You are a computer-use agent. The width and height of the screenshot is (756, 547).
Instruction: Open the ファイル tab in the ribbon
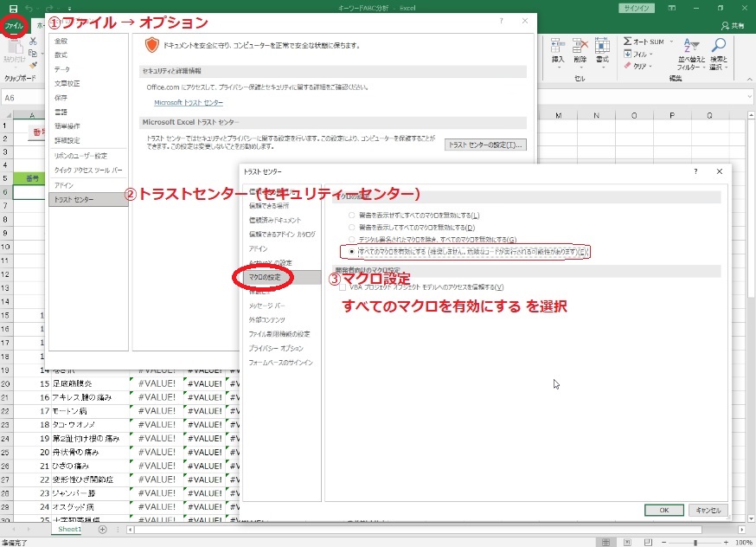pyautogui.click(x=14, y=26)
